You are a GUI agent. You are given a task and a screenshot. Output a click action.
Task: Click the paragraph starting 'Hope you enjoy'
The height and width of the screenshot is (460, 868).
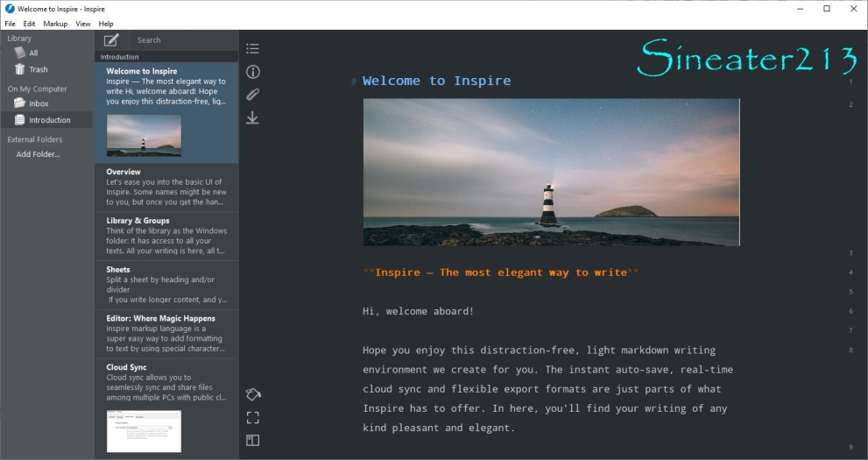pyautogui.click(x=548, y=389)
